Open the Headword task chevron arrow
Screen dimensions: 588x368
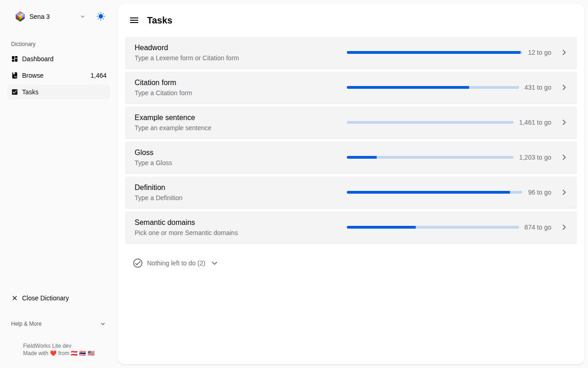pyautogui.click(x=565, y=52)
